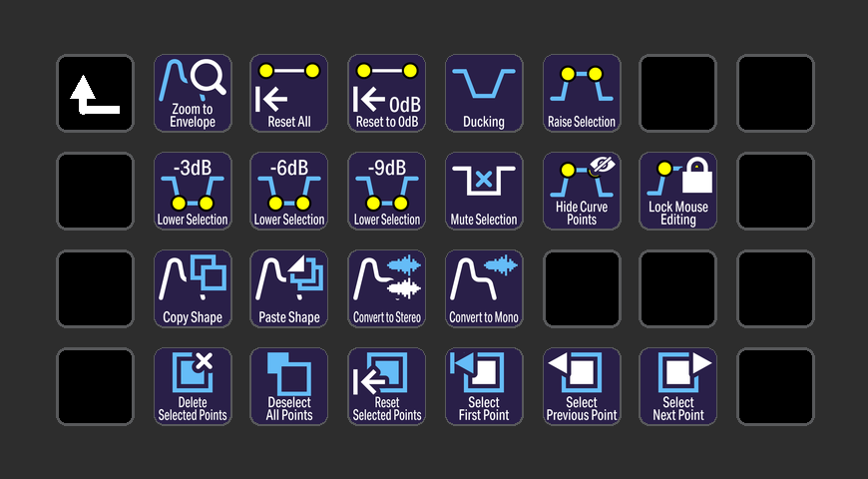
Task: Click Convert to Stereo key
Action: [x=387, y=288]
